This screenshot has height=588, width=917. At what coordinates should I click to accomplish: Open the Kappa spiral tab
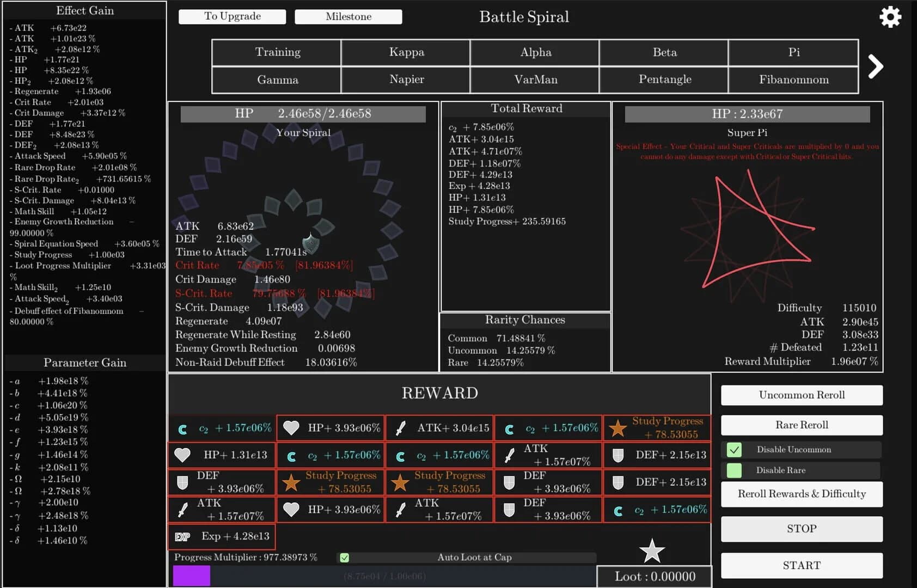(406, 52)
